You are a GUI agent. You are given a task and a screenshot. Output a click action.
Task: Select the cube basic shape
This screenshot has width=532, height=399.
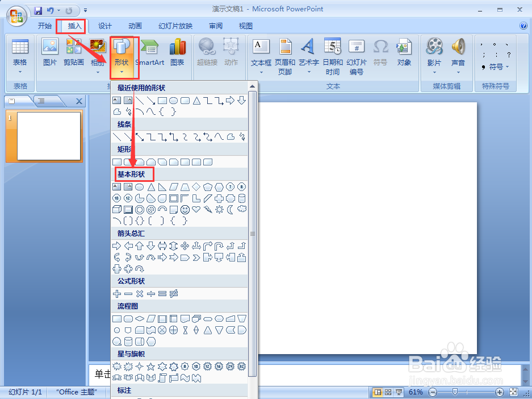tap(117, 210)
